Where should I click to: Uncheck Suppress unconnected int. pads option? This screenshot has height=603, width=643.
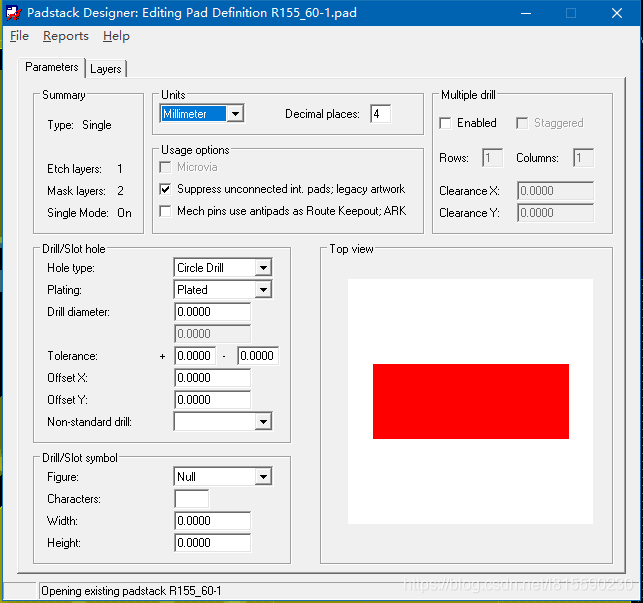[x=165, y=189]
